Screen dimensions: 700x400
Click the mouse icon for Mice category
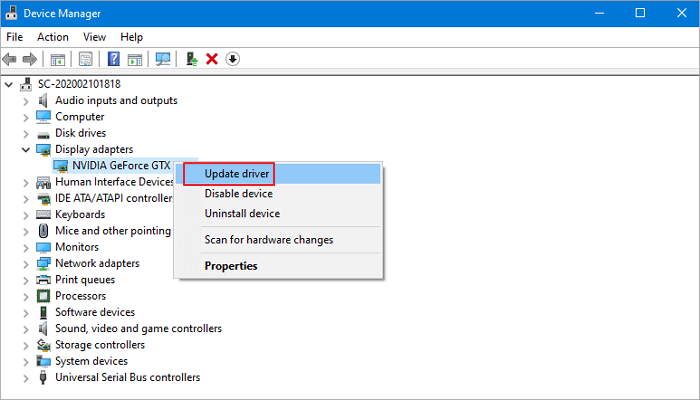click(43, 231)
